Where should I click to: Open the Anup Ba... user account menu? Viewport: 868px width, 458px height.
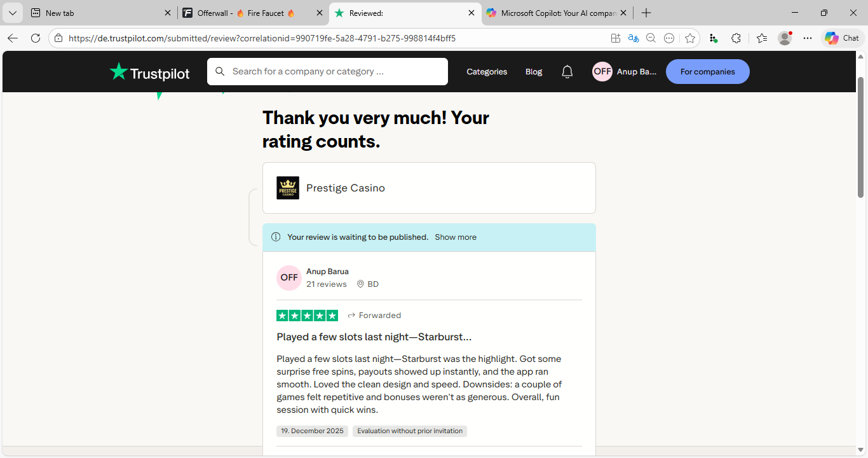coord(625,72)
